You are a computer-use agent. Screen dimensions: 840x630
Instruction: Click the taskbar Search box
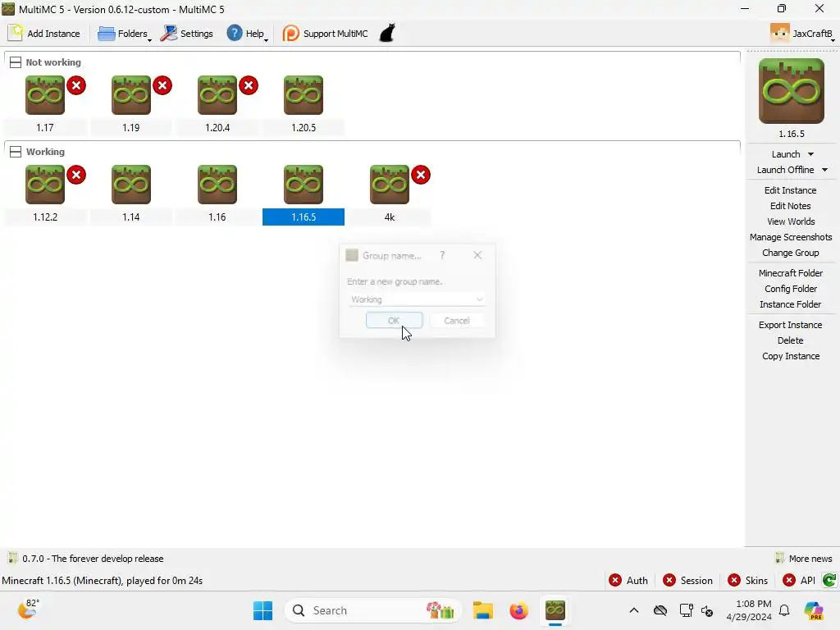point(373,610)
